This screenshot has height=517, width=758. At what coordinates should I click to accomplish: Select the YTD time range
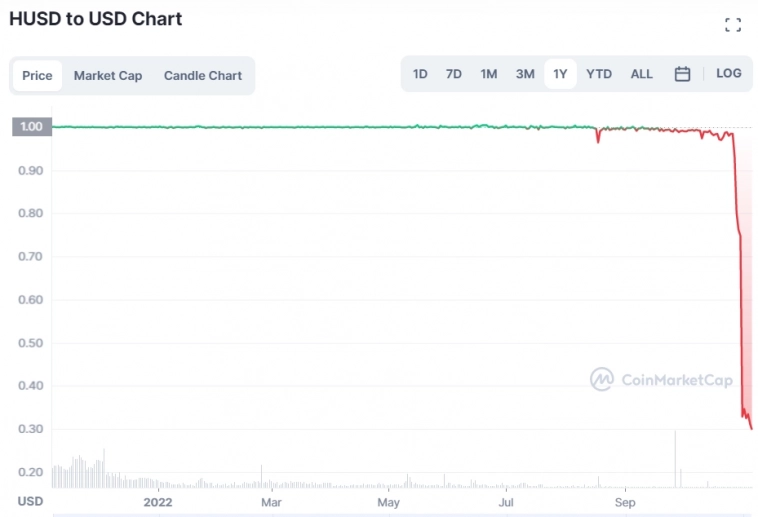599,74
